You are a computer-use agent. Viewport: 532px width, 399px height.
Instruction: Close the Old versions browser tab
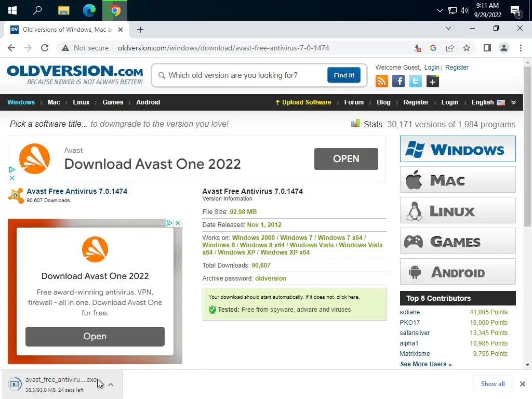coord(121,30)
